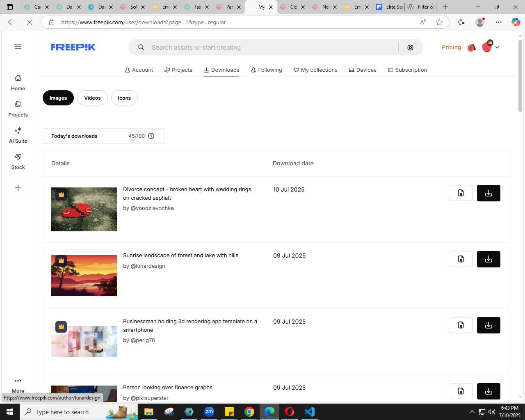
Task: Expand the profile dropdown chevron
Action: [497, 48]
